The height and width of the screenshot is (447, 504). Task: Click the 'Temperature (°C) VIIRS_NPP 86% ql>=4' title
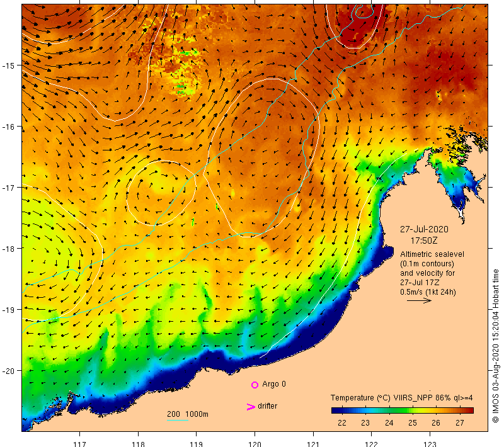[401, 398]
